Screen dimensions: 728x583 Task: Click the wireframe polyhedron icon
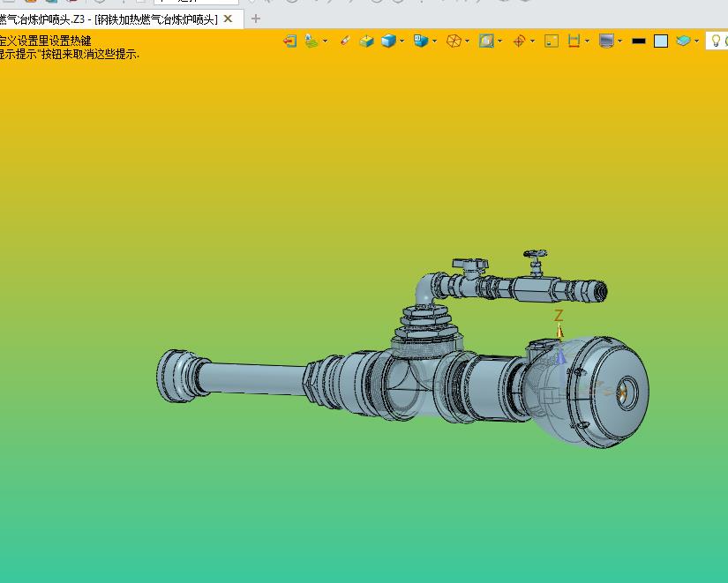[454, 41]
